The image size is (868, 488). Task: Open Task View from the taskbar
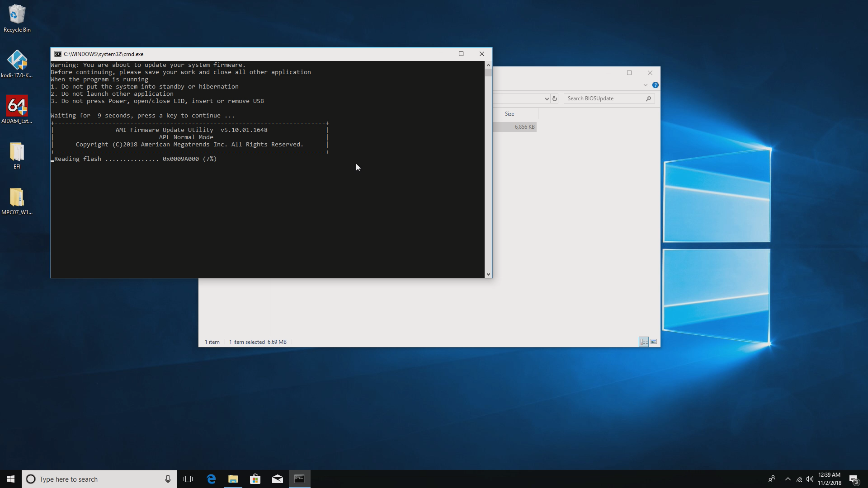(188, 479)
